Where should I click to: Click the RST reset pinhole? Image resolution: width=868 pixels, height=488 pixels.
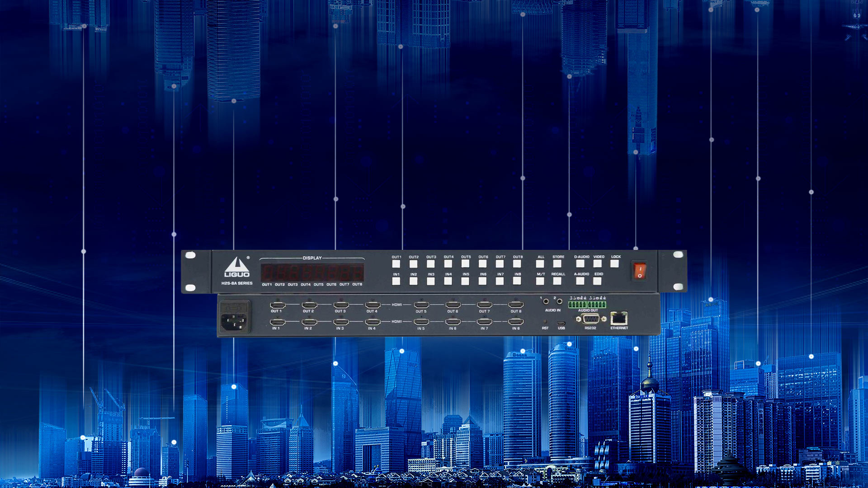click(x=545, y=322)
